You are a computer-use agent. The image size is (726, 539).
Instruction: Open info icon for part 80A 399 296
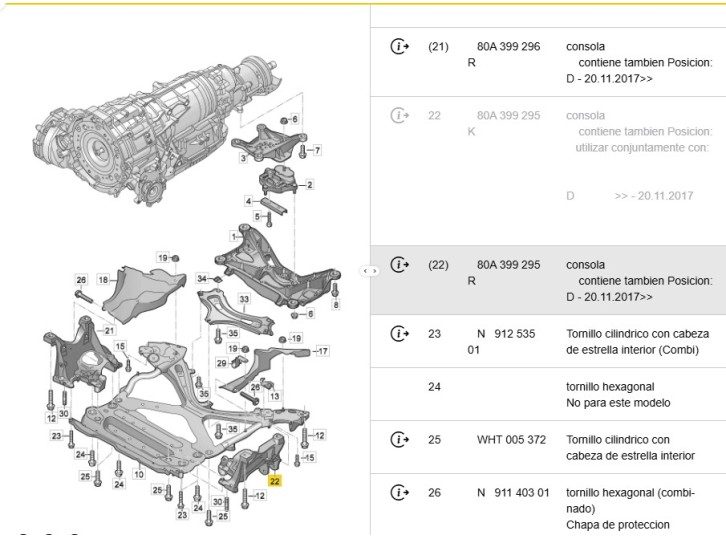[x=400, y=46]
